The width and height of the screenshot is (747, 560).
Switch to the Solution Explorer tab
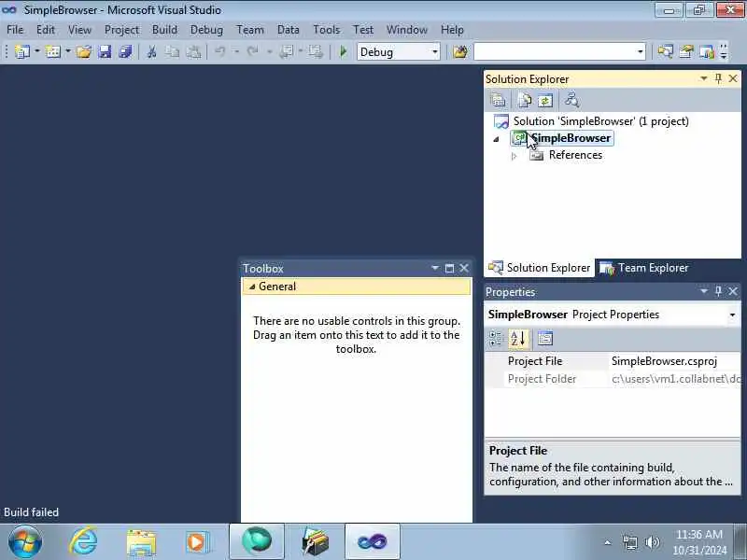pyautogui.click(x=540, y=268)
